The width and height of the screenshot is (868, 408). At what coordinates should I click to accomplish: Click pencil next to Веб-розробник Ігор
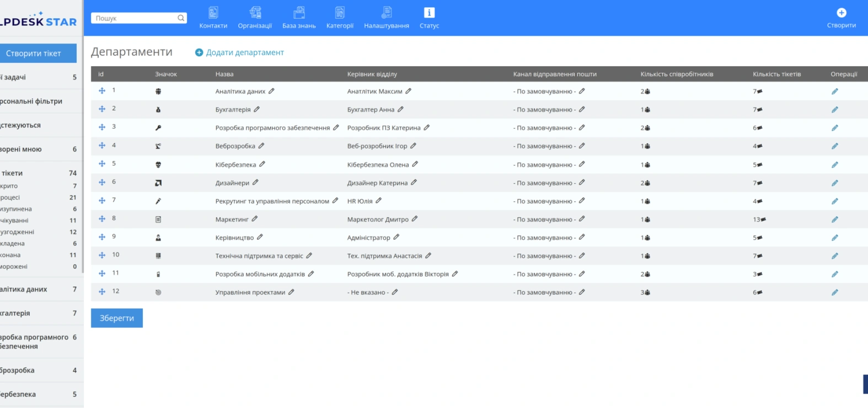(413, 146)
